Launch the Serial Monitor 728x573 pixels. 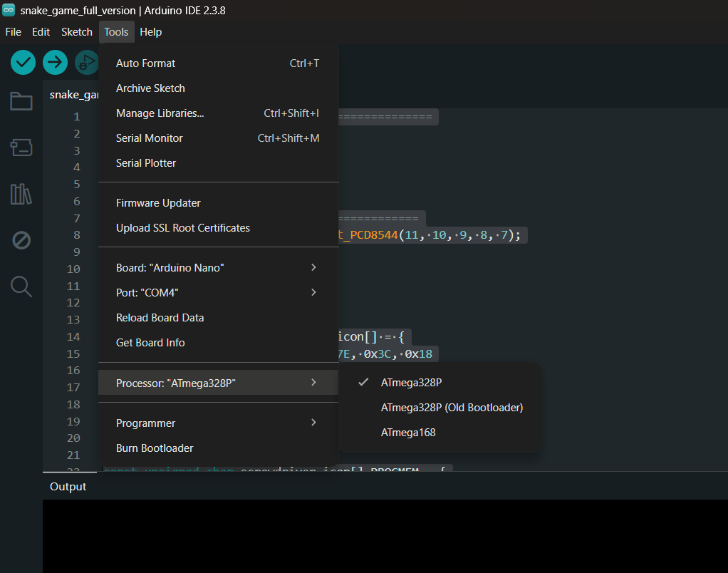218,138
